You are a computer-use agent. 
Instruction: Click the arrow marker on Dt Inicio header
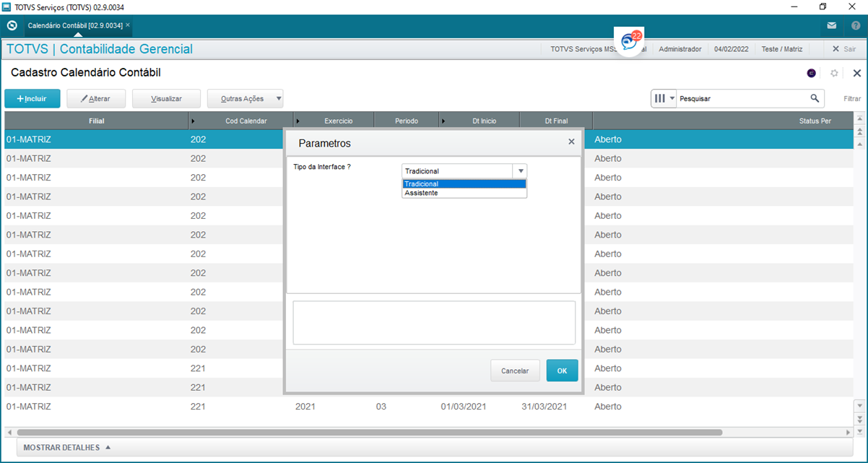point(443,121)
